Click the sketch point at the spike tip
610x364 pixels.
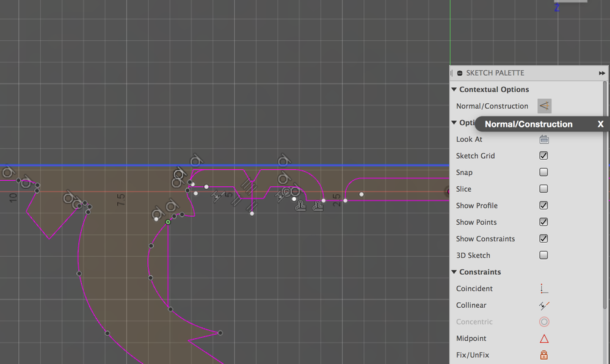pos(220,333)
